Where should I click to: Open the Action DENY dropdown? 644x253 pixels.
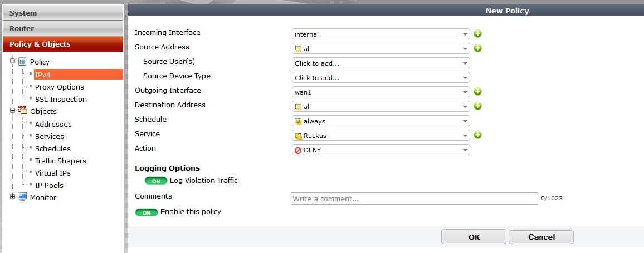pyautogui.click(x=380, y=150)
